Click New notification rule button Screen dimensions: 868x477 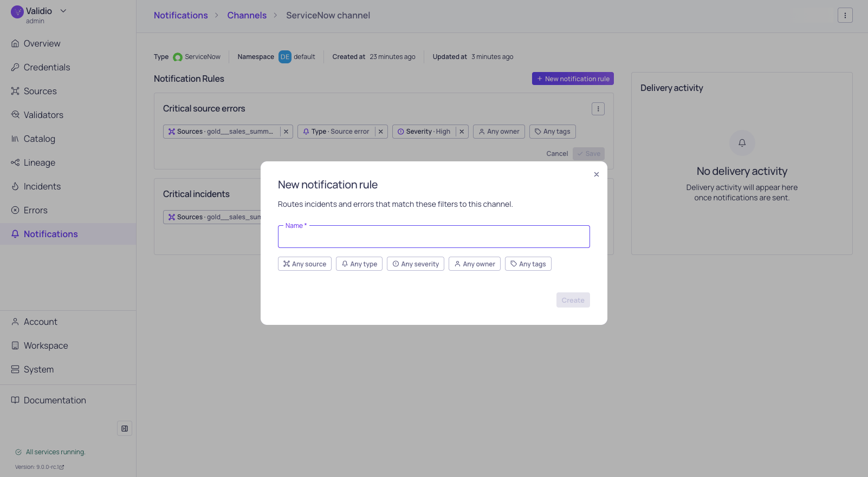coord(573,79)
